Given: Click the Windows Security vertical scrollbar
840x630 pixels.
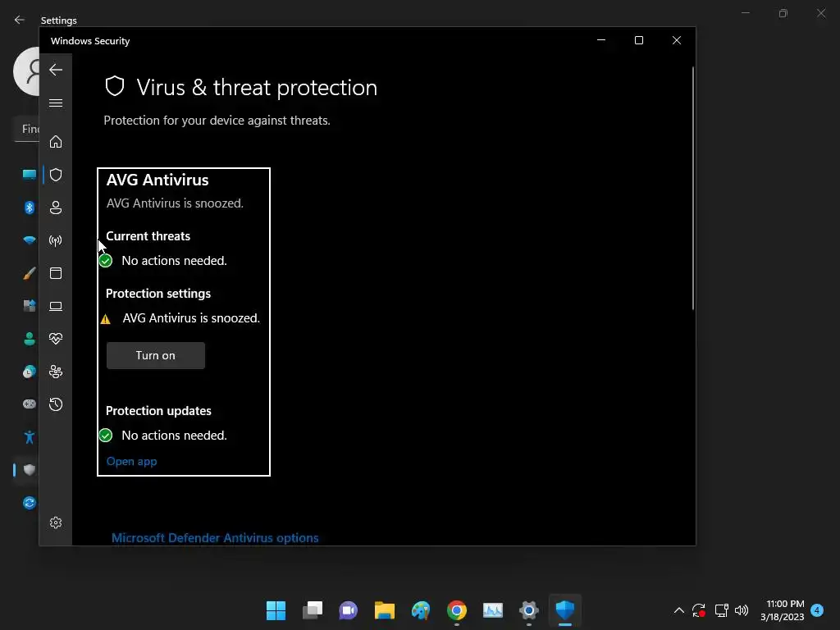Looking at the screenshot, I should [692, 188].
